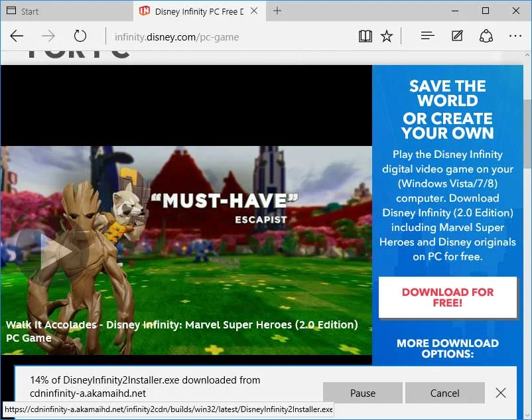The height and width of the screenshot is (420, 532).
Task: Minimize the Edge browser window
Action: [x=455, y=11]
